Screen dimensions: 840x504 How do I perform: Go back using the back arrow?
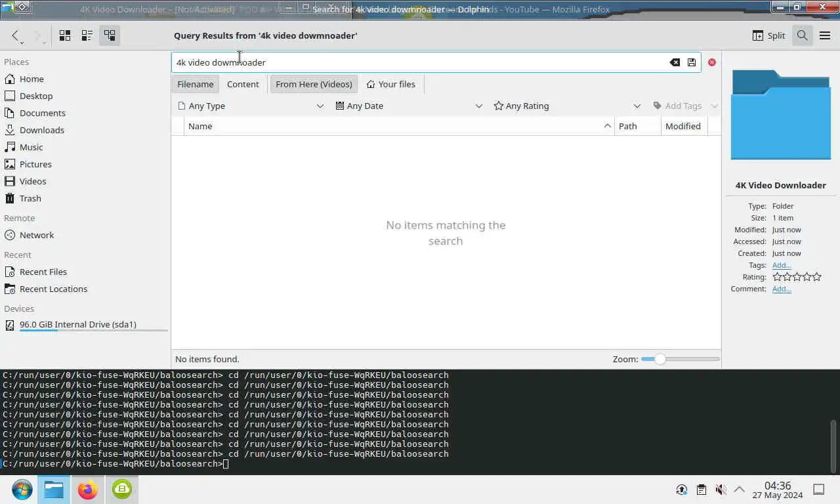pos(16,35)
